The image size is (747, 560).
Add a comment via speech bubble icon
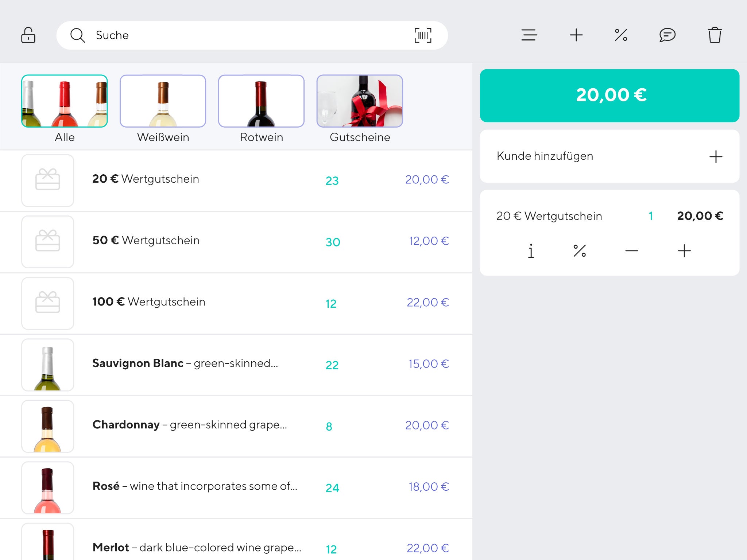pyautogui.click(x=667, y=35)
